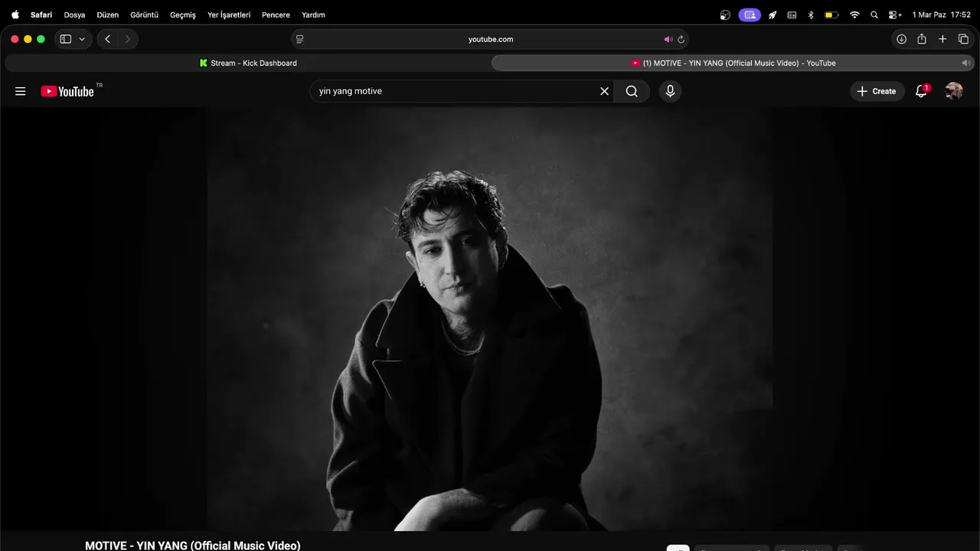Open the Dosya menu
The image size is (980, 551).
coord(74,15)
